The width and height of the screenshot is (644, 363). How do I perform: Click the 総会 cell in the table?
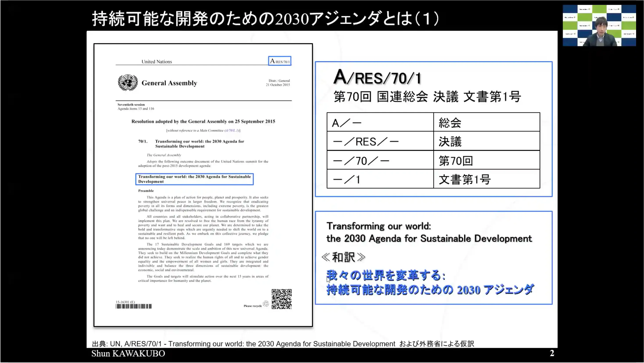[487, 122]
